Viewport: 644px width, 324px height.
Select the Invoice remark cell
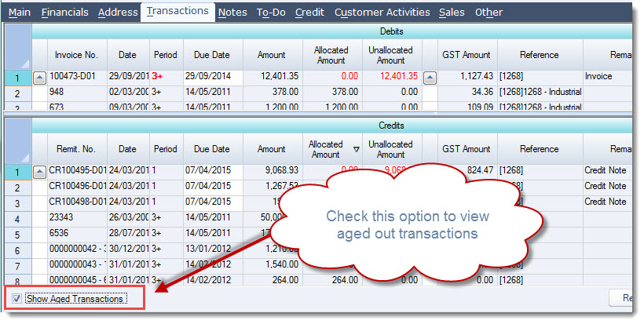[607, 76]
